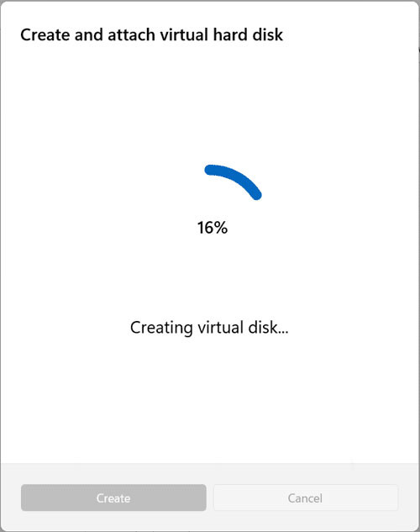The image size is (420, 532).
Task: Click the number 16 under the spinner
Action: pyautogui.click(x=205, y=227)
